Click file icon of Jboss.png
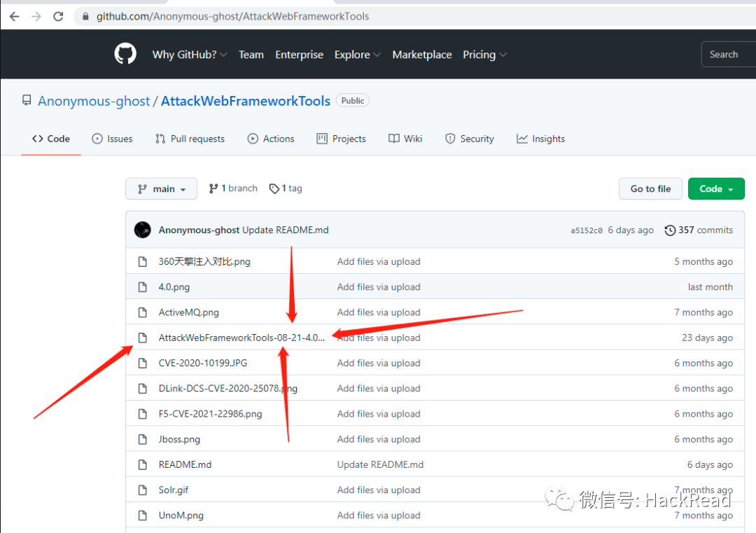Viewport: 756px width, 533px height. (x=142, y=439)
